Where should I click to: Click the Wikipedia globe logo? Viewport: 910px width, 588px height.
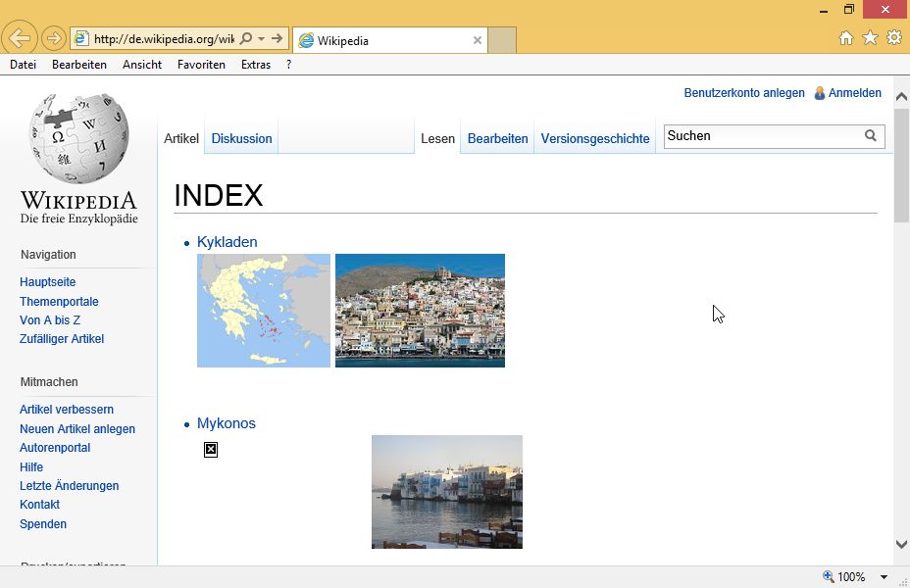[78, 138]
